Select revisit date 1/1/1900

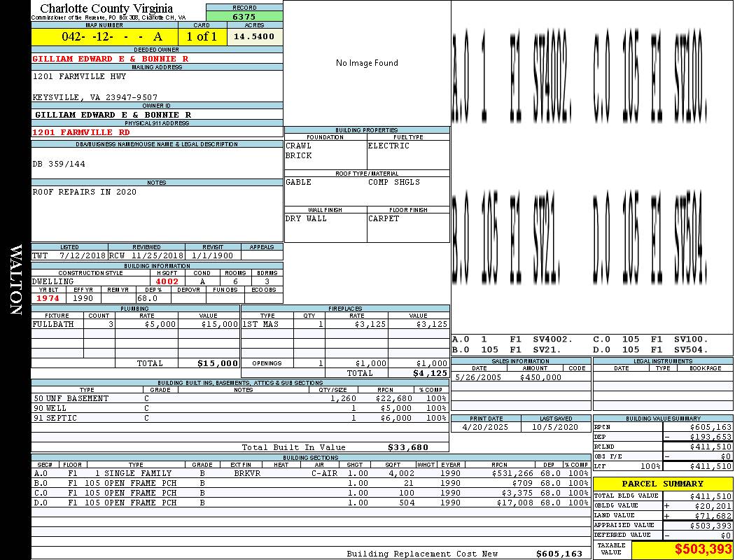tap(212, 256)
